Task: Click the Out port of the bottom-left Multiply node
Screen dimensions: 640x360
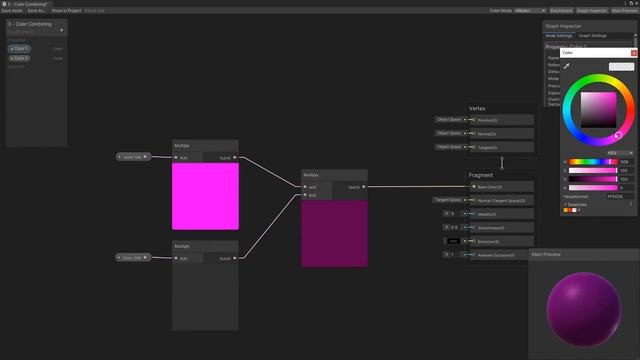Action: point(235,258)
